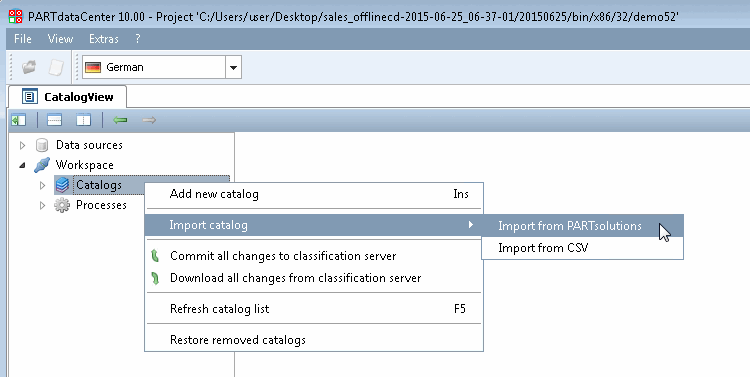Open the View menu

[x=60, y=39]
